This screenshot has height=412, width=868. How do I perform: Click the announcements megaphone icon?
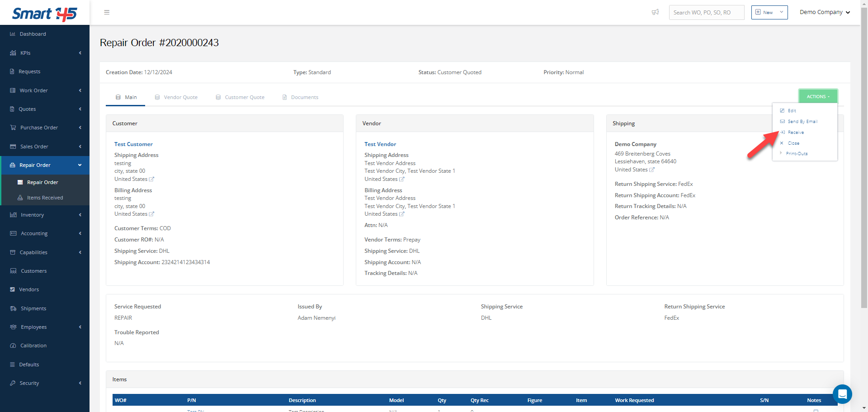click(655, 12)
